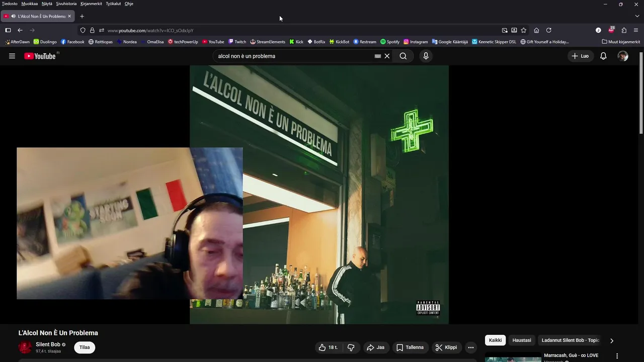Save video with Tallenna button
Image resolution: width=644 pixels, height=362 pixels.
tap(410, 347)
